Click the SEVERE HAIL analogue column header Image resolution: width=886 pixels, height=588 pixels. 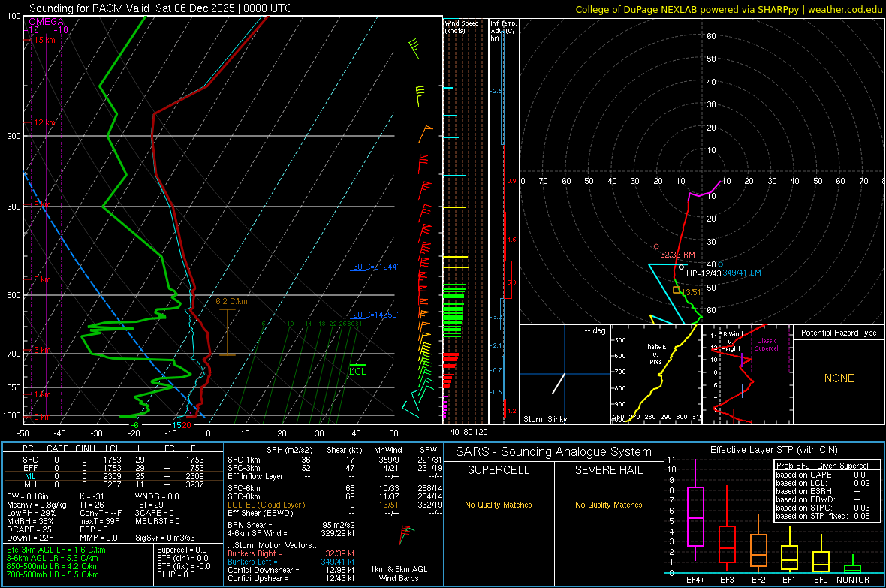pos(608,470)
